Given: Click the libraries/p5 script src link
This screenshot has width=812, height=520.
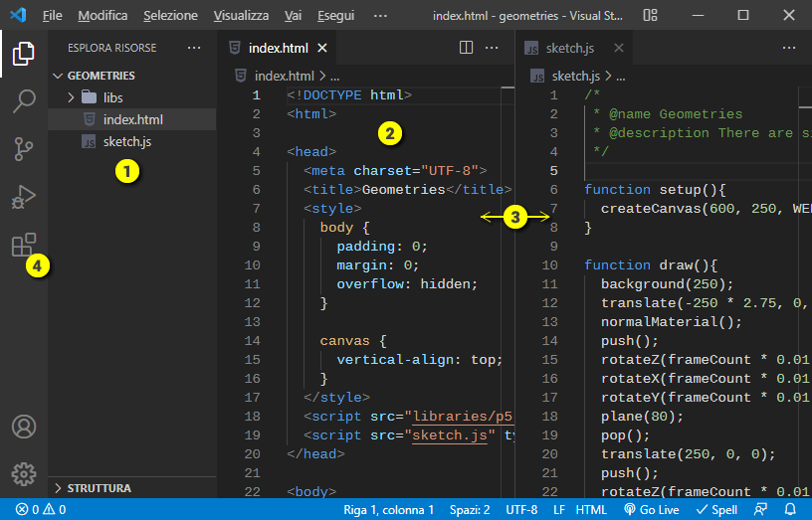Looking at the screenshot, I should [x=462, y=417].
